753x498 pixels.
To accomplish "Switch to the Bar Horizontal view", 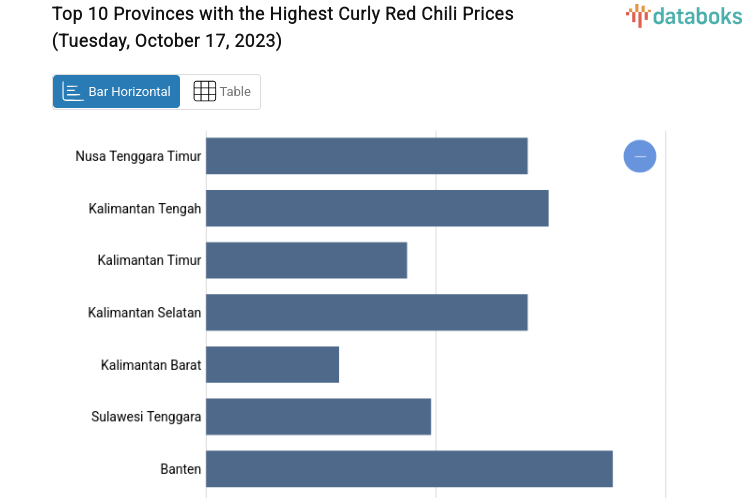I will point(117,91).
